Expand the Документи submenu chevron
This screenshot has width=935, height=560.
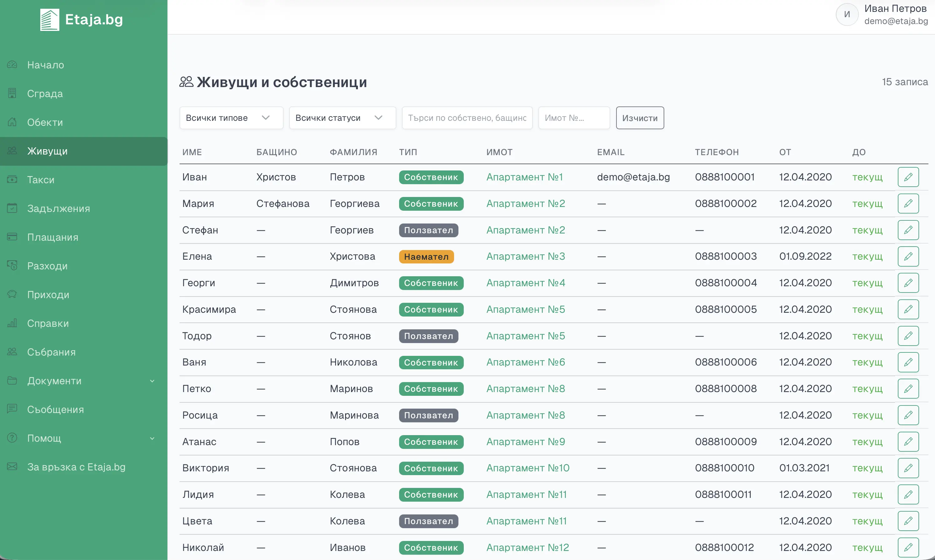[x=152, y=381]
